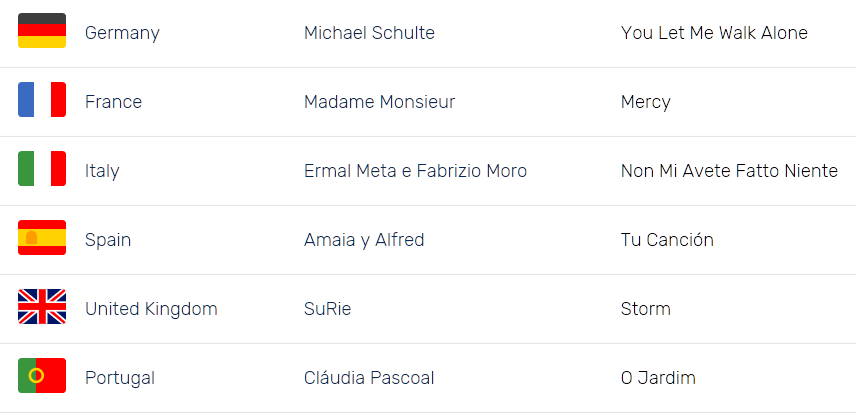
Task: Open the United Kingdom country entry
Action: (151, 309)
